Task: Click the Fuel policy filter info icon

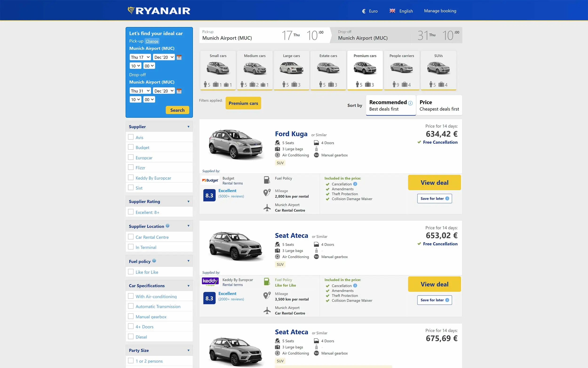Action: point(154,261)
